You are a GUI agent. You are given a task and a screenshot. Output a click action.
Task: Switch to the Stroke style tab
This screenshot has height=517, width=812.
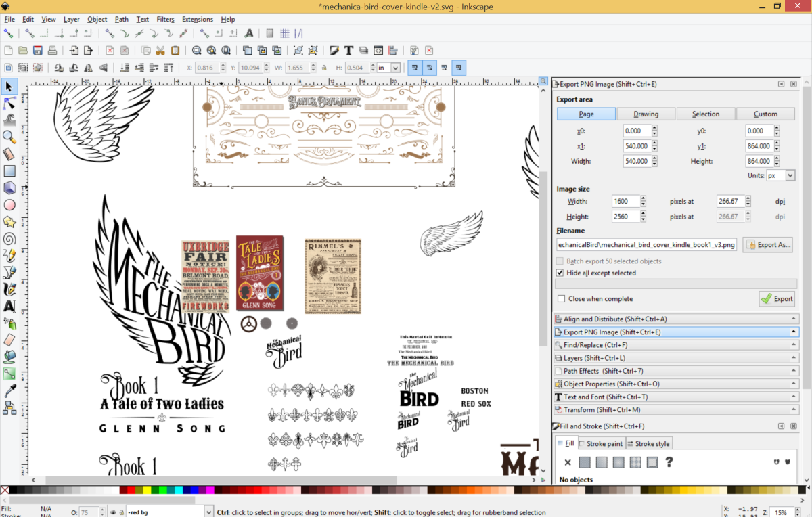(x=649, y=444)
